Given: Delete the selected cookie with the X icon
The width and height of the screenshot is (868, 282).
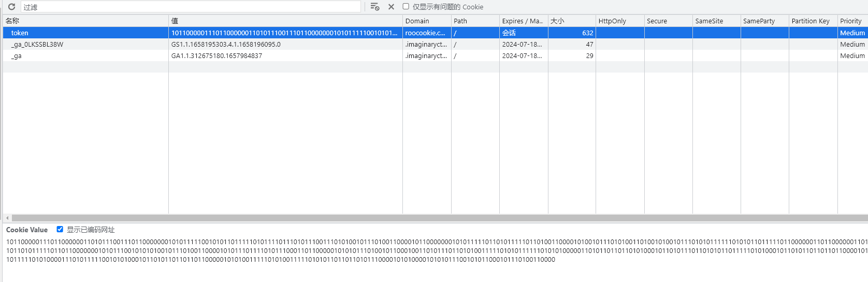Looking at the screenshot, I should click(x=391, y=7).
